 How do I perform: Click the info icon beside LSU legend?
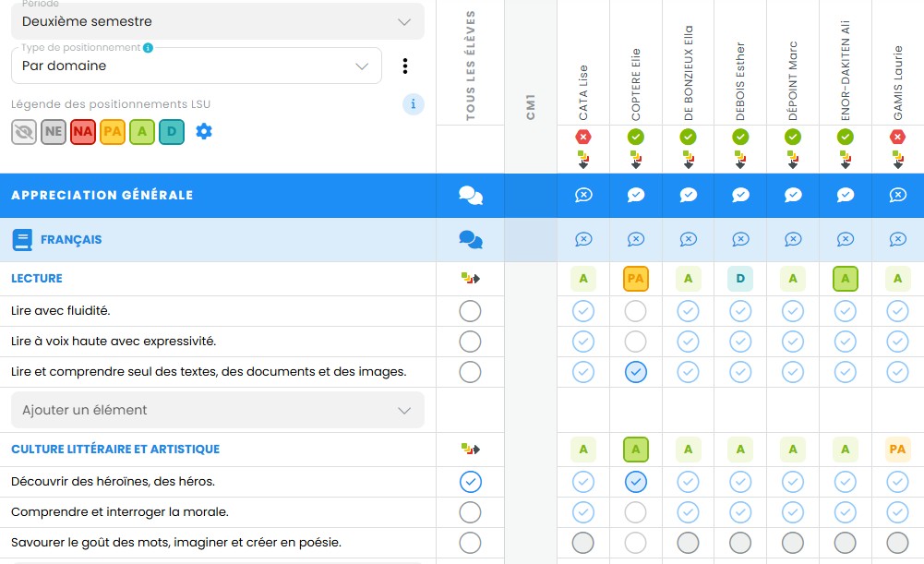pyautogui.click(x=413, y=104)
